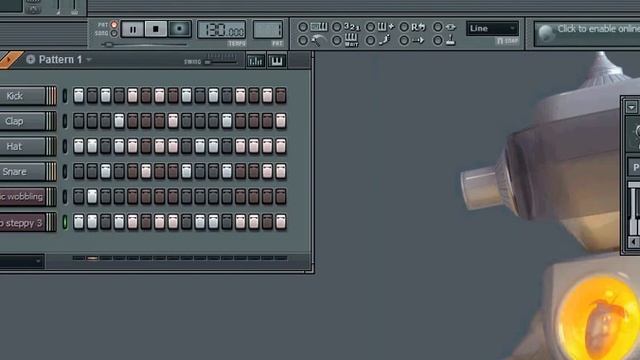Click the online news globe icon
This screenshot has width=640, height=360.
(x=546, y=33)
